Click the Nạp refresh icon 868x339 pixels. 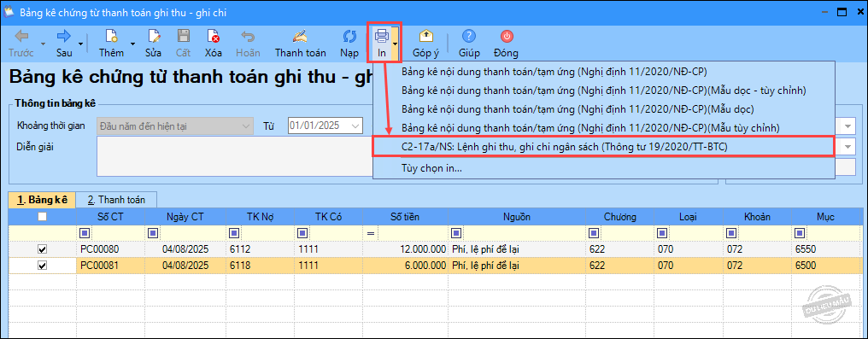(x=349, y=37)
